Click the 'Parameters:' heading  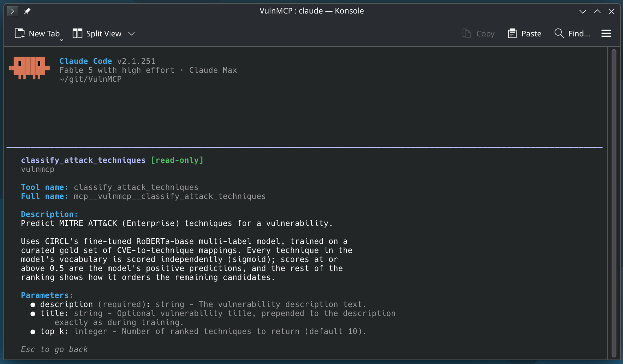[x=47, y=295]
